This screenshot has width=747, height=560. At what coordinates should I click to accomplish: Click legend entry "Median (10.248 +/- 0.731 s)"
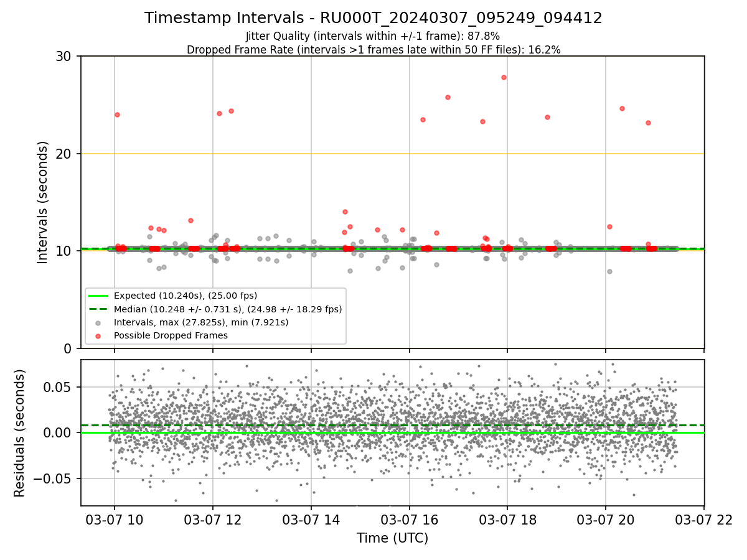click(x=228, y=309)
